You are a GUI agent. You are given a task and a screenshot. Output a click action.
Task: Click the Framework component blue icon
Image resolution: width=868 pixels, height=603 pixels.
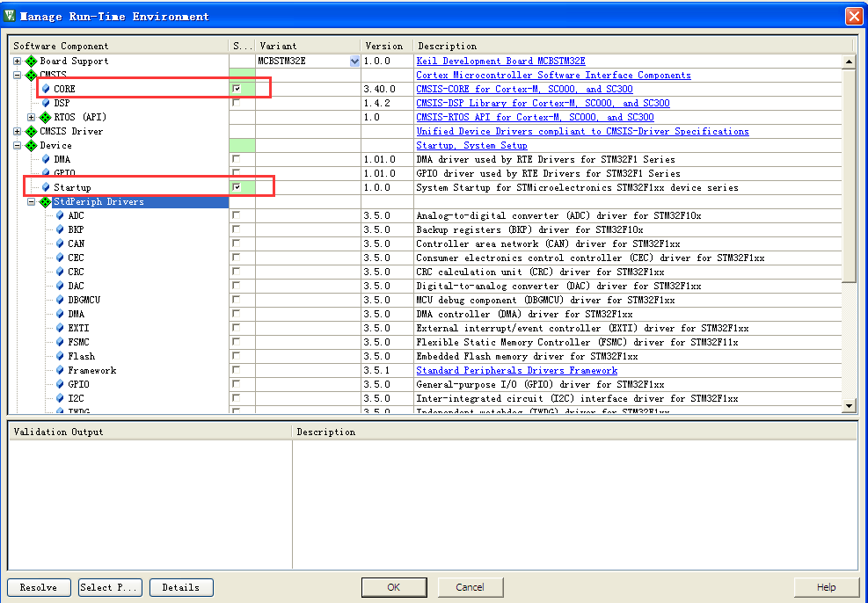pos(60,370)
